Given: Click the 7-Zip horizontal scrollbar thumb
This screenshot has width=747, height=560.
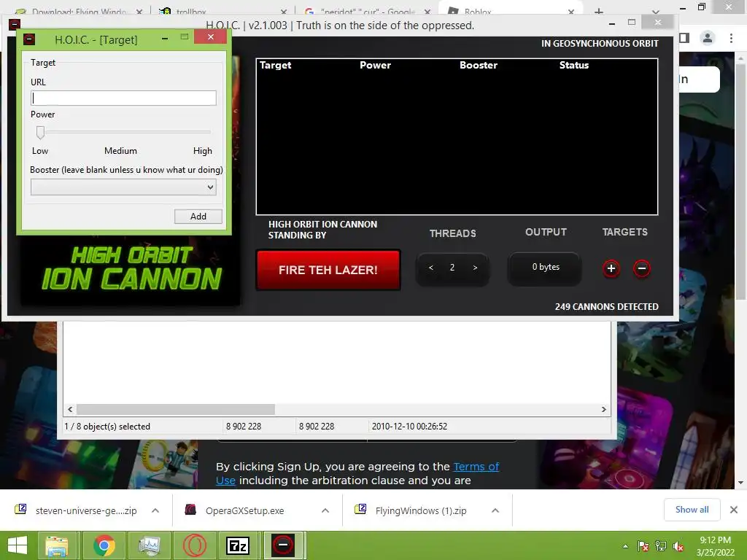Looking at the screenshot, I should pyautogui.click(x=176, y=409).
